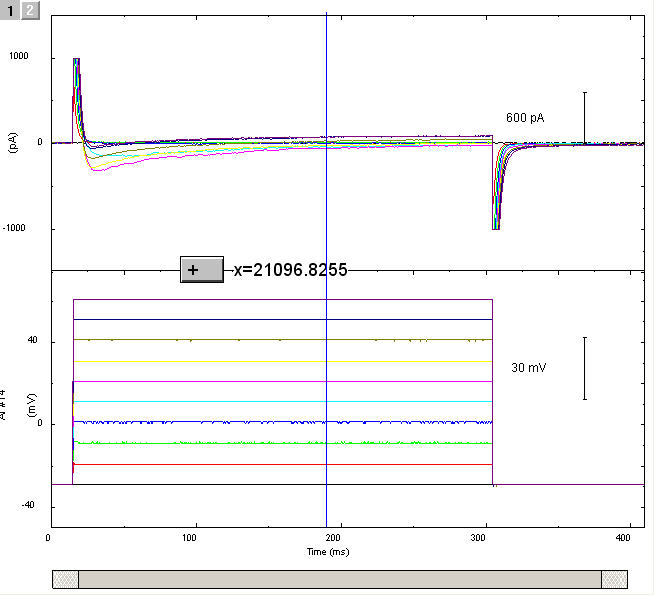Switch to tab 2
655x596 pixels.
[x=31, y=9]
